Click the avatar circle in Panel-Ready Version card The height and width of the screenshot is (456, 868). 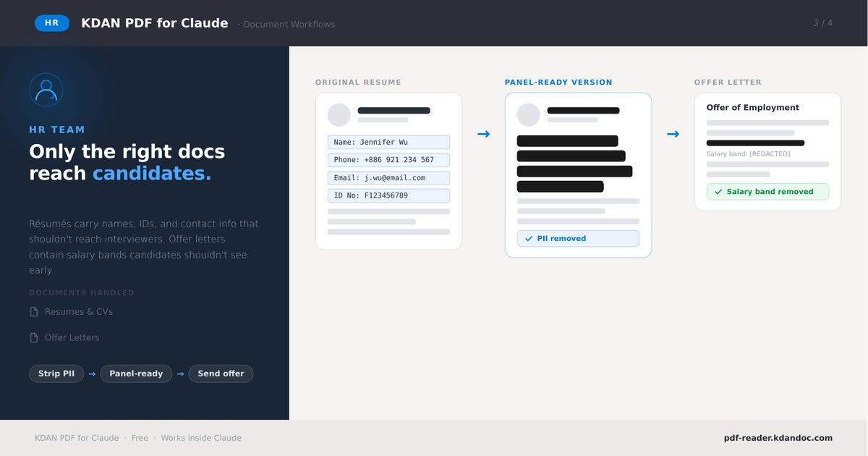pyautogui.click(x=529, y=115)
